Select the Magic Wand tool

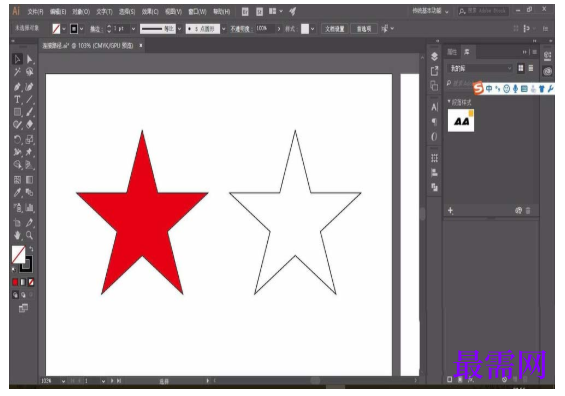pos(17,72)
